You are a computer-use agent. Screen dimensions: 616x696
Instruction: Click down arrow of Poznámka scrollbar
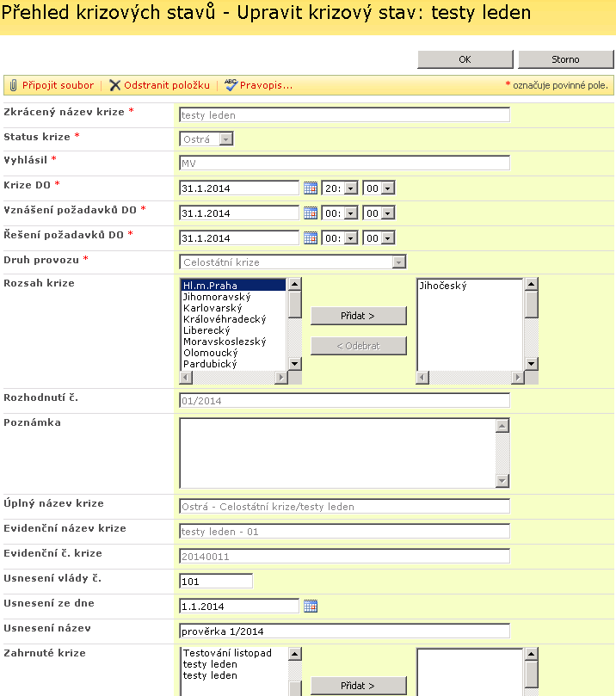[x=502, y=481]
